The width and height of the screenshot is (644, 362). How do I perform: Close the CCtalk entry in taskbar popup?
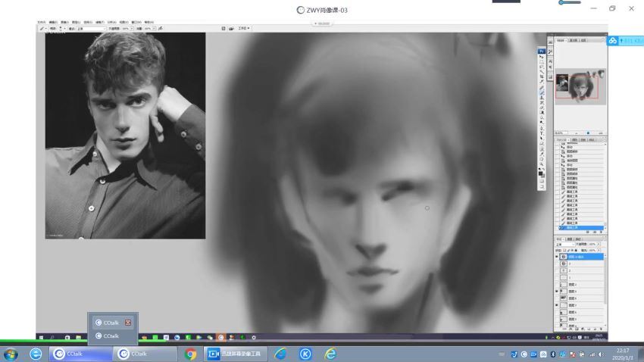(128, 323)
